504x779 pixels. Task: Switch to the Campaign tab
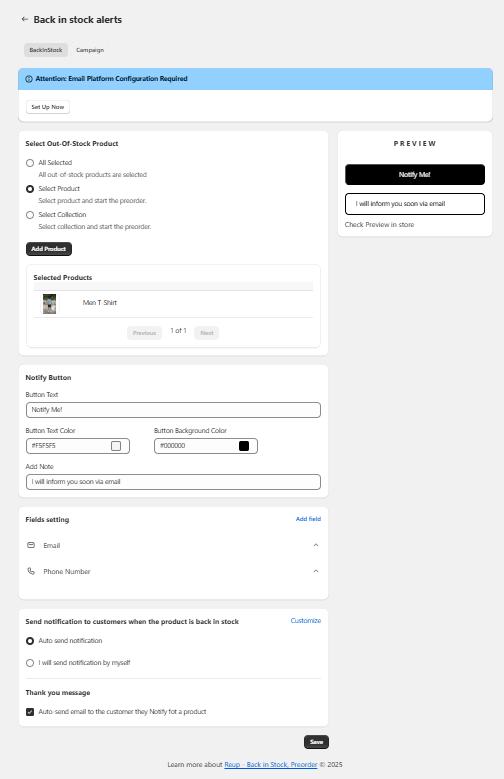click(90, 50)
